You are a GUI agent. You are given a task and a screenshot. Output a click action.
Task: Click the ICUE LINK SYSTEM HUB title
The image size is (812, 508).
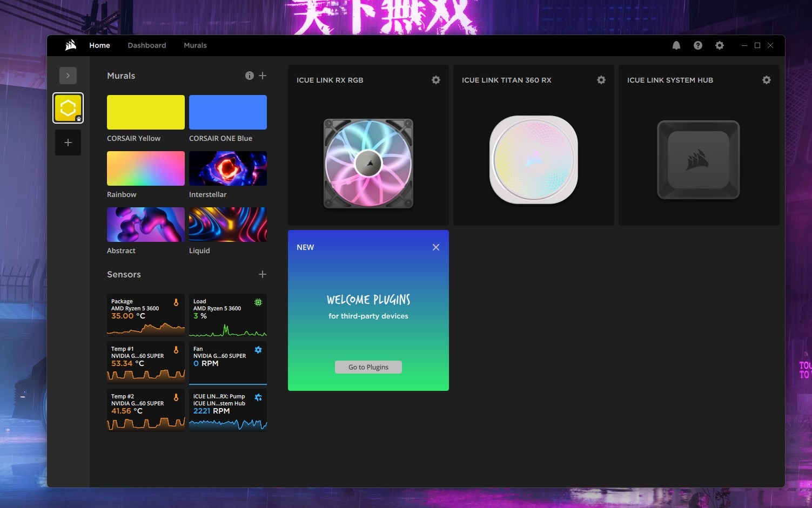(670, 80)
